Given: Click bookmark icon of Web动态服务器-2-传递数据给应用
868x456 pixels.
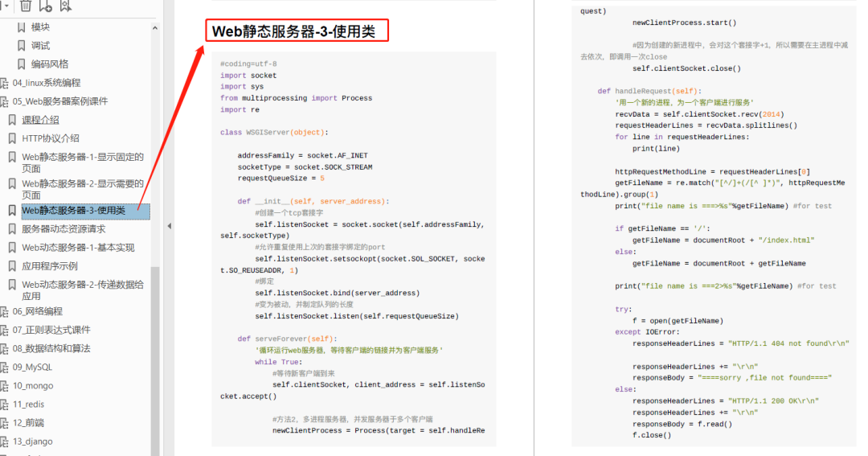Looking at the screenshot, I should coord(12,285).
